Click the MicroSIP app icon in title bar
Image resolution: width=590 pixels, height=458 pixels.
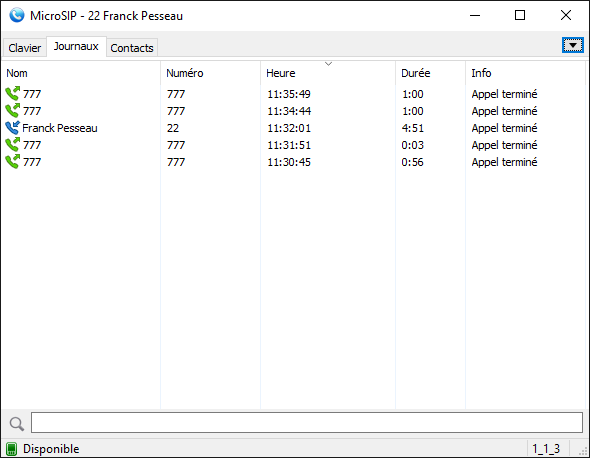point(17,15)
